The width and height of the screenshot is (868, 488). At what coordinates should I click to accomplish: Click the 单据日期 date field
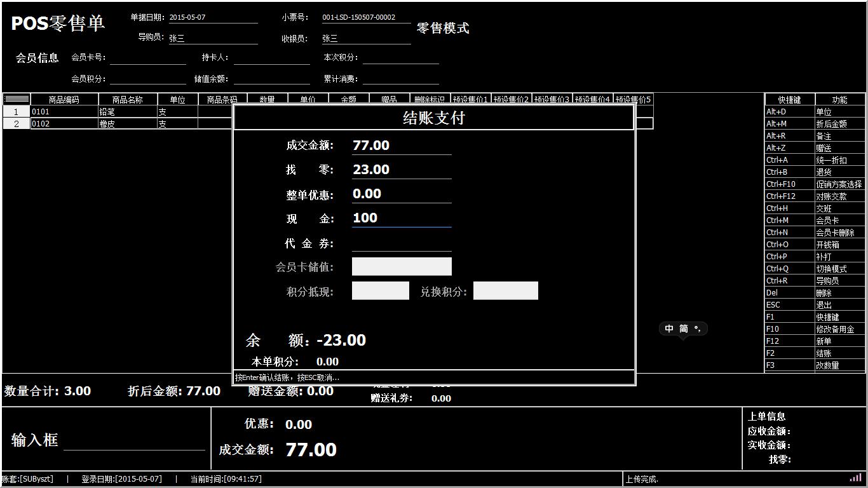pos(213,18)
